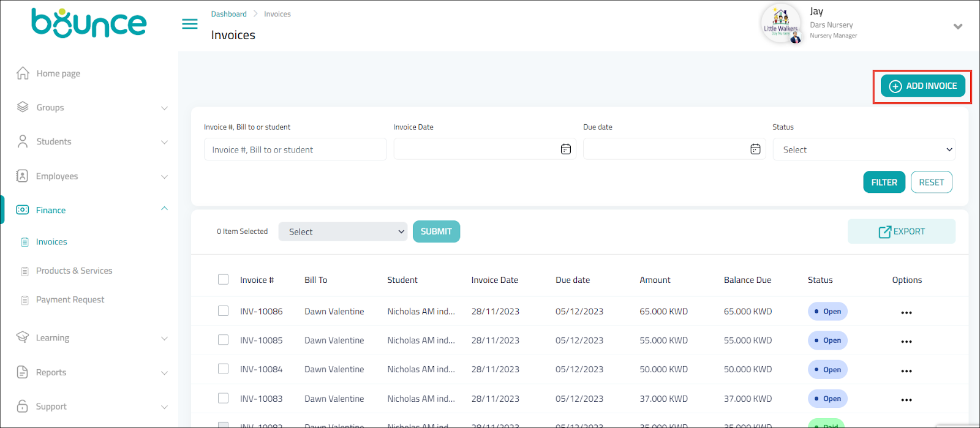Viewport: 980px width, 428px height.
Task: Open options dots for INV-10086
Action: click(x=907, y=312)
